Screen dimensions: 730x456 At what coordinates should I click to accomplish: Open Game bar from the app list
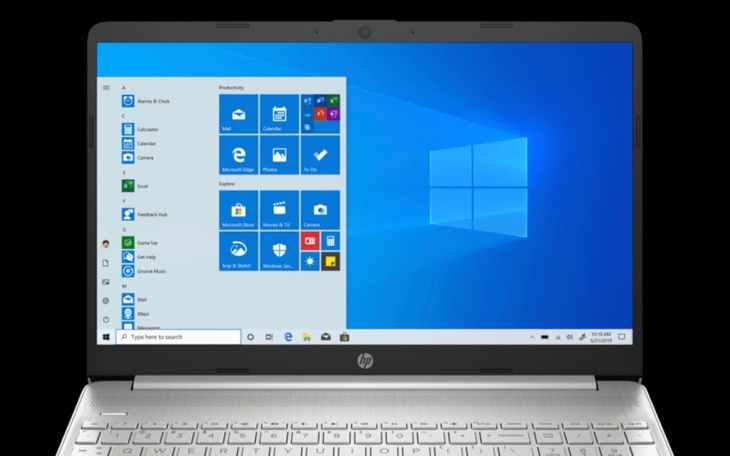pyautogui.click(x=140, y=243)
